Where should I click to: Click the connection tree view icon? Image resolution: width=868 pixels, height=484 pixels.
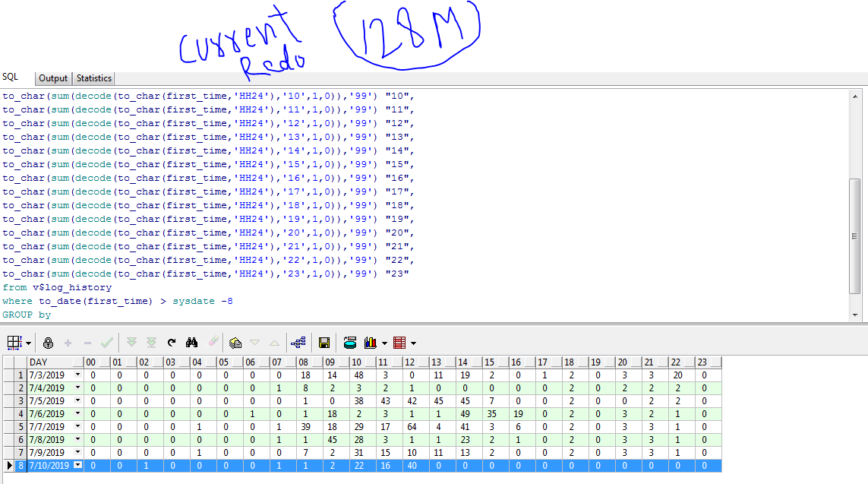[x=298, y=343]
